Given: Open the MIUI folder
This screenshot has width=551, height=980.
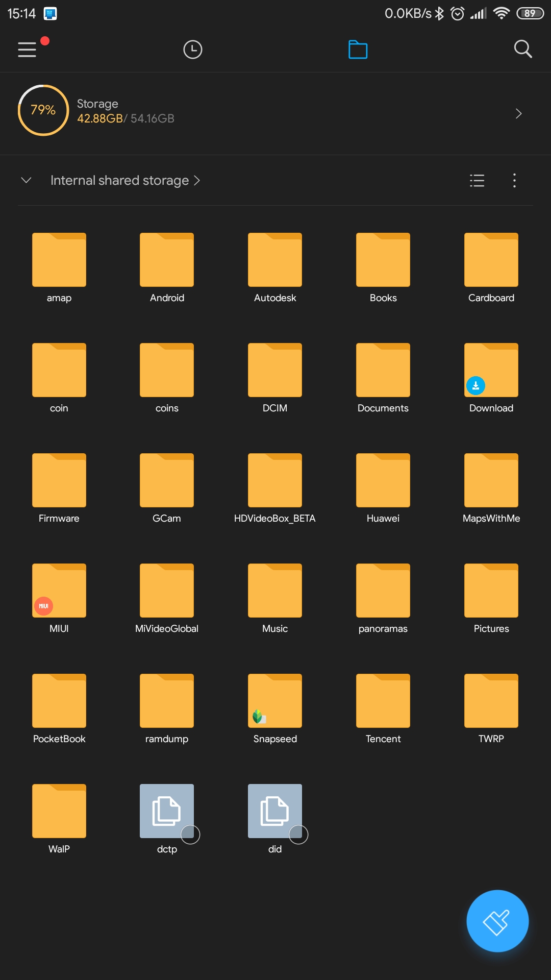Looking at the screenshot, I should (x=59, y=599).
